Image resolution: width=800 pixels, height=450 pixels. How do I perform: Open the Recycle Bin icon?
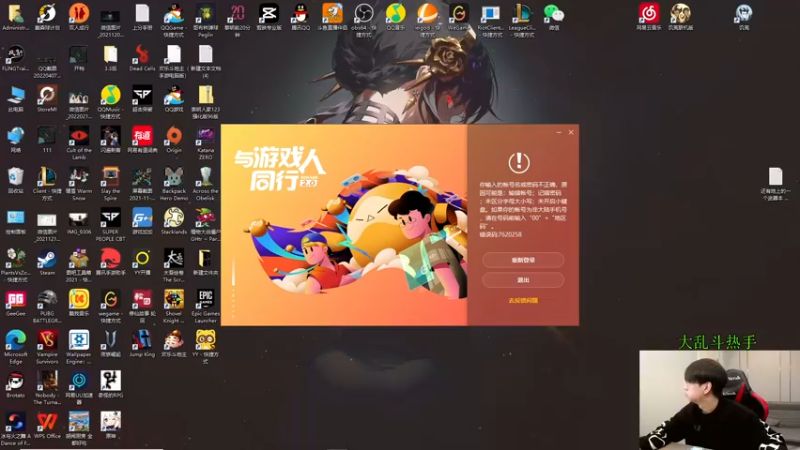[15, 181]
